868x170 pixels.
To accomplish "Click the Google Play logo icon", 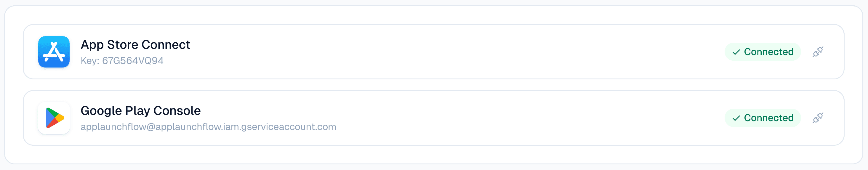I will coord(54,118).
